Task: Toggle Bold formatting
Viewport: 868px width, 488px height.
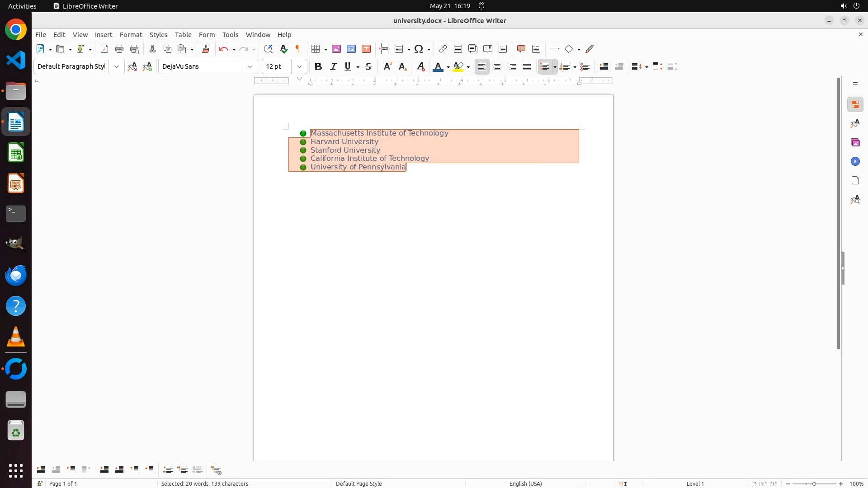Action: [x=318, y=66]
